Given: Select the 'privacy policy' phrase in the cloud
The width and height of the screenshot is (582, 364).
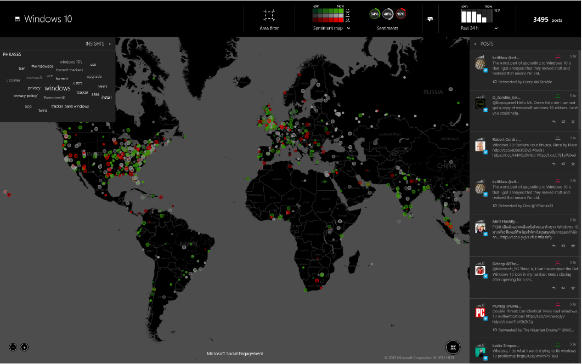Looking at the screenshot, I should pyautogui.click(x=26, y=96).
